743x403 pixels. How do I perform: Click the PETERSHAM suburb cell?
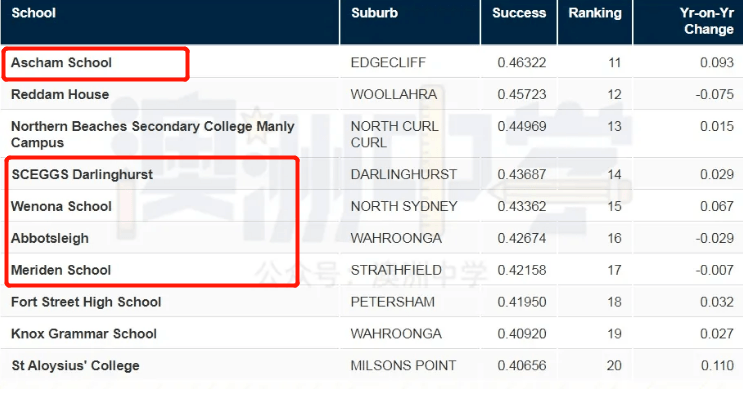(393, 302)
